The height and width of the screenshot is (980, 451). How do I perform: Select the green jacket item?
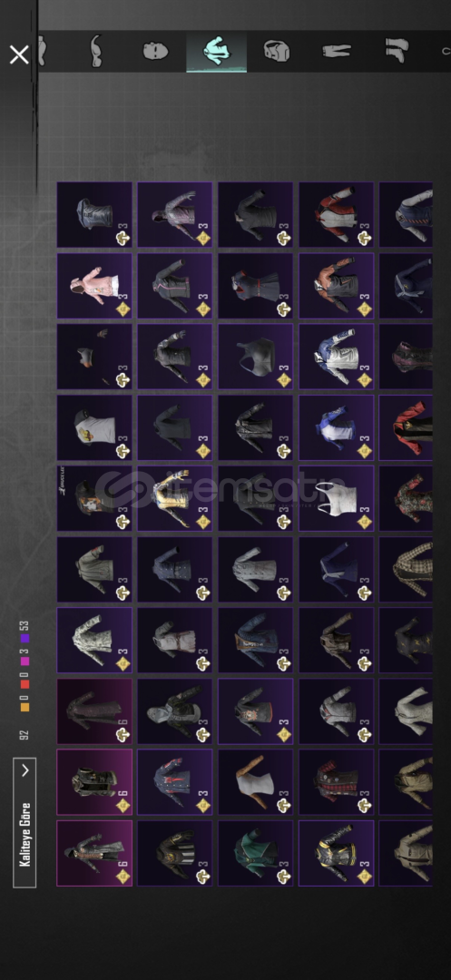[256, 853]
